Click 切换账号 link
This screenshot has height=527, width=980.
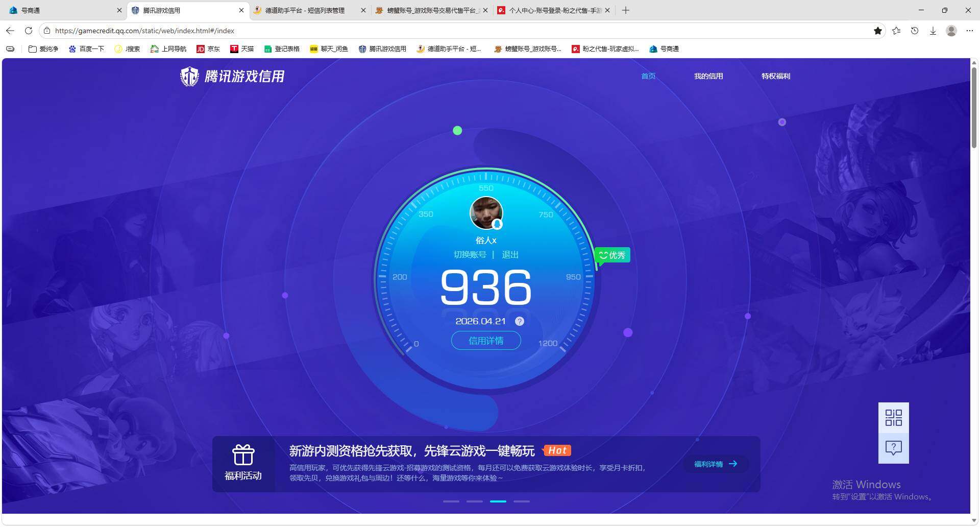[470, 255]
